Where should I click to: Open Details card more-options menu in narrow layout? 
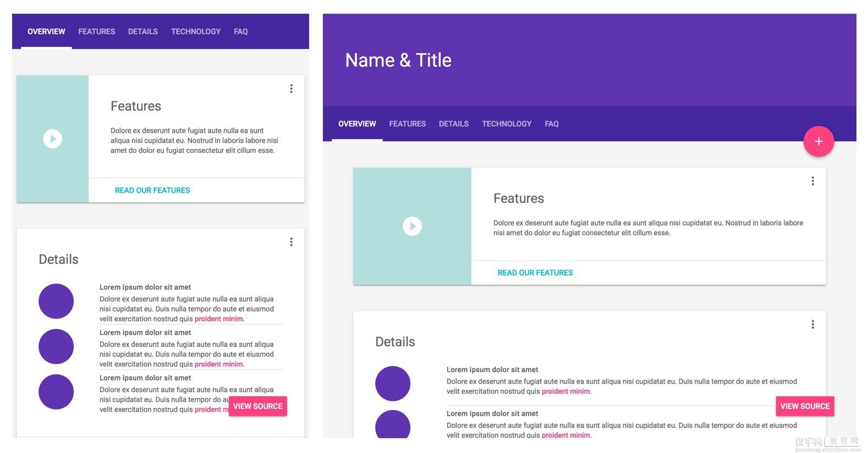click(291, 242)
